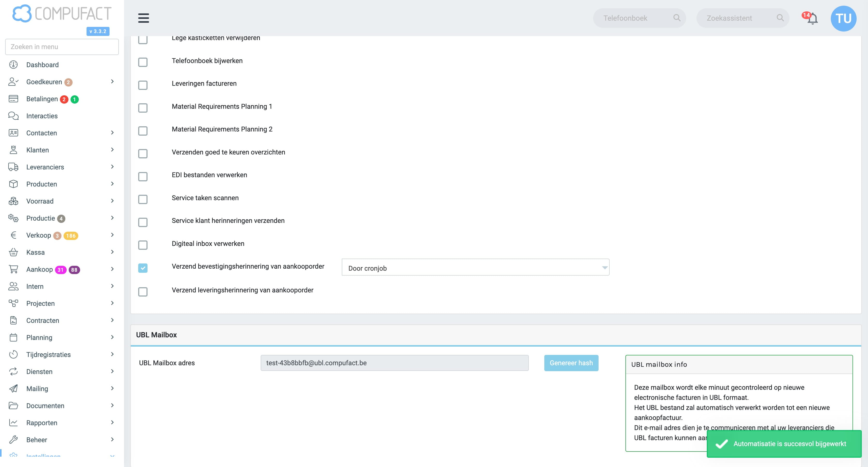The height and width of the screenshot is (467, 868).
Task: Open the TU user avatar menu
Action: point(843,19)
